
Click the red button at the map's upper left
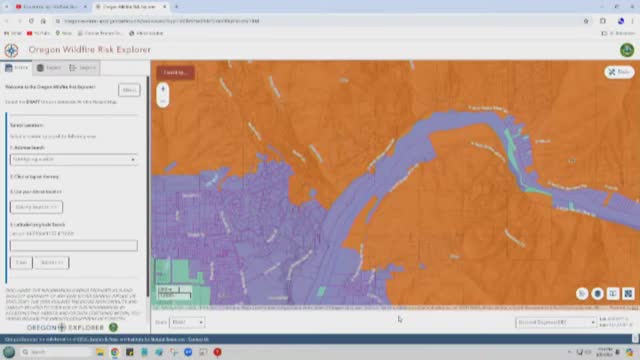[x=176, y=73]
